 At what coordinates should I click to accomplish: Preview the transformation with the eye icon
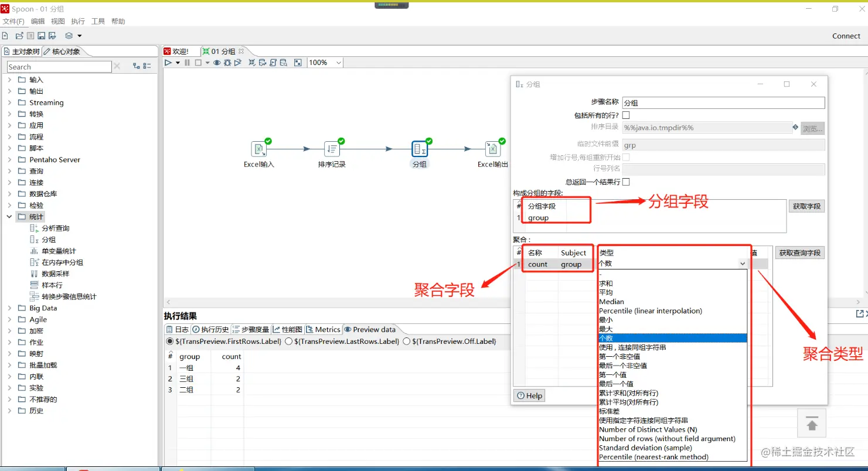[x=217, y=63]
